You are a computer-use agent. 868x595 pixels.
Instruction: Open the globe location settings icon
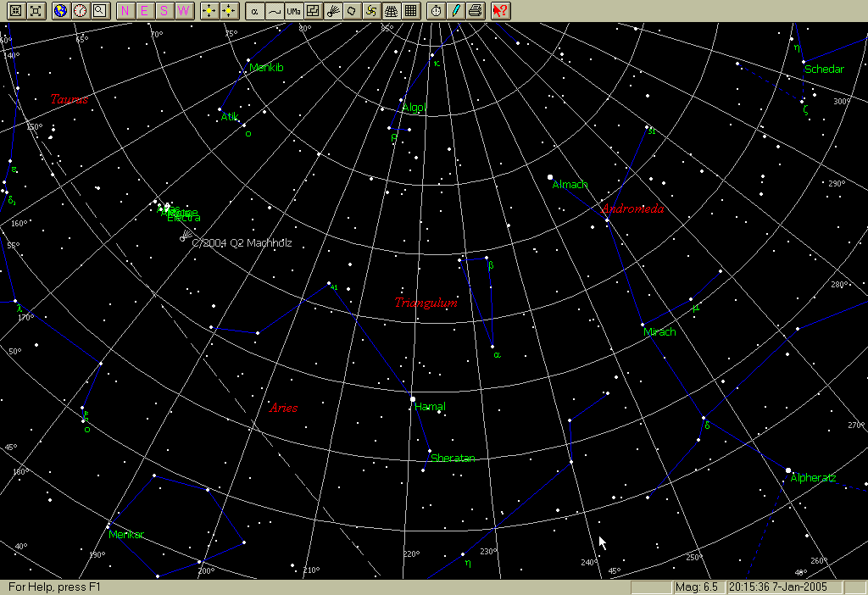coord(61,11)
